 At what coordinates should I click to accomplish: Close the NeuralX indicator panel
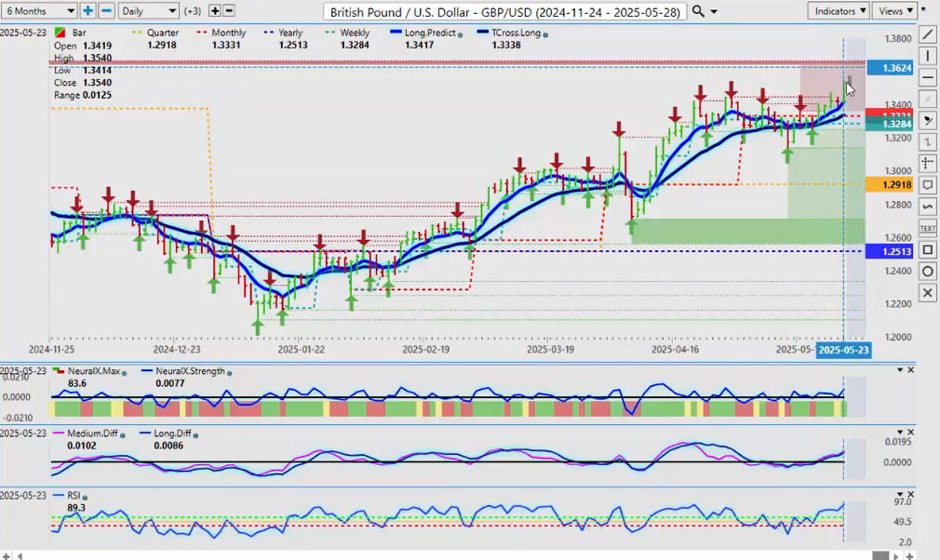(910, 370)
